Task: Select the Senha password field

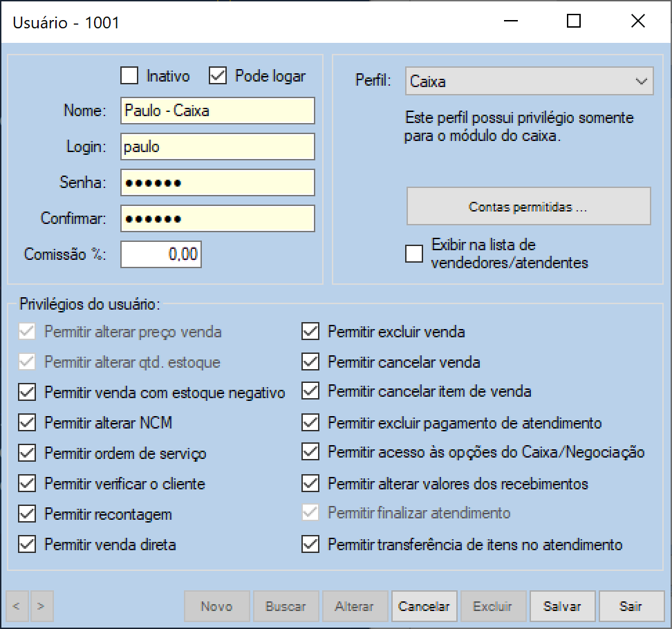Action: pyautogui.click(x=217, y=182)
